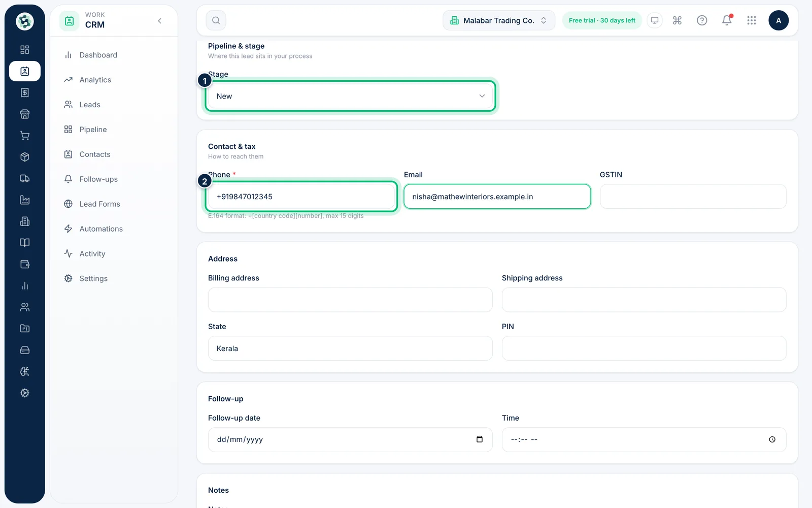This screenshot has height=508, width=812.
Task: Open the invoice dollar icon in rail
Action: tap(25, 92)
